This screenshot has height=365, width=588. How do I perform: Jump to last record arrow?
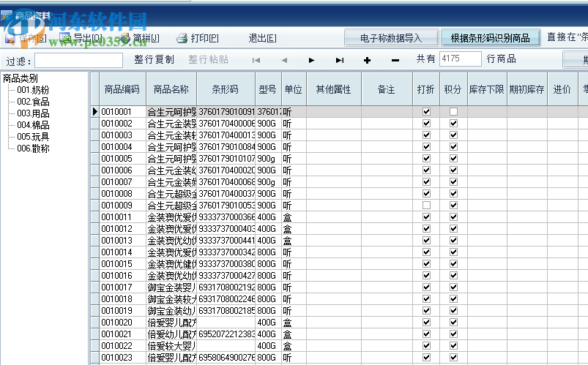pyautogui.click(x=340, y=60)
